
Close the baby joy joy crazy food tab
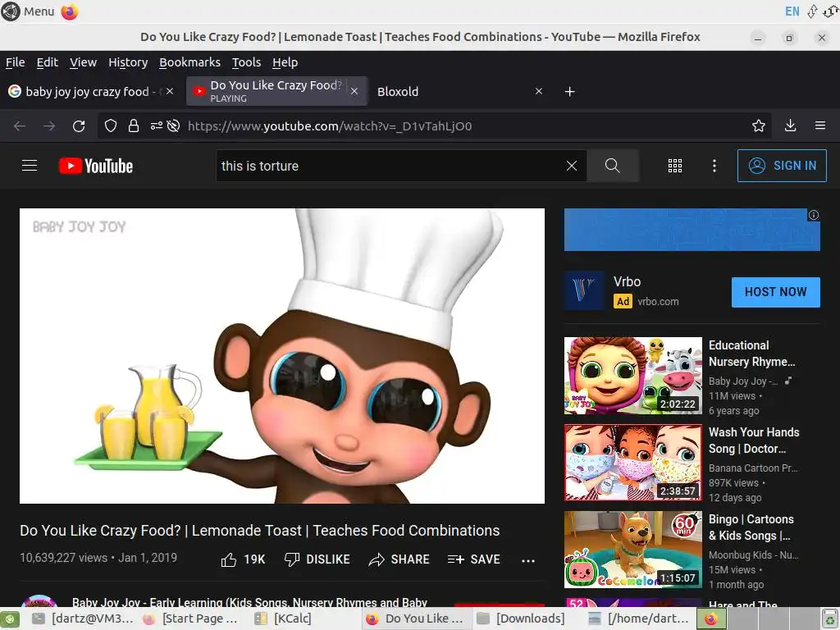click(x=170, y=92)
